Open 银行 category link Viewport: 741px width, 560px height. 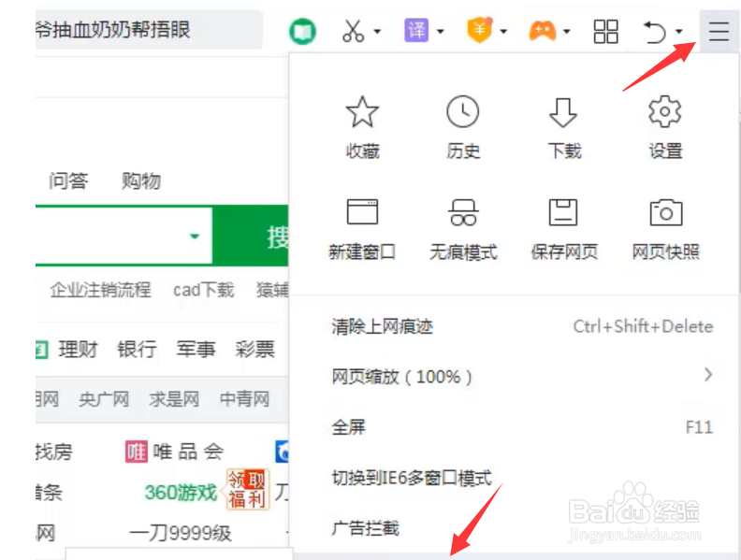pyautogui.click(x=137, y=350)
